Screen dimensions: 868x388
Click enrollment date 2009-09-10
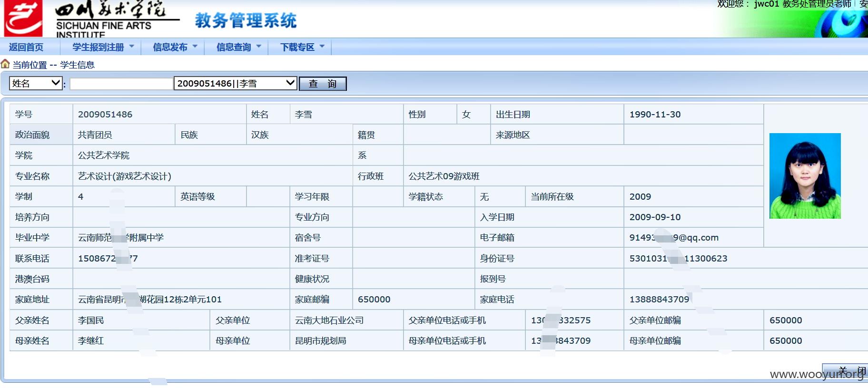coord(655,217)
